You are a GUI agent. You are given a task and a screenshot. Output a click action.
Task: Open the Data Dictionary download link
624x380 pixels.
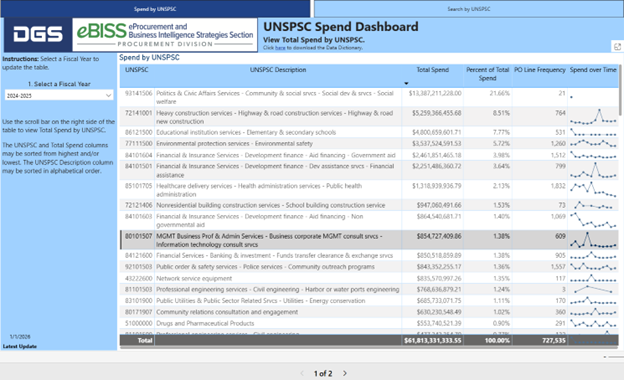(280, 48)
